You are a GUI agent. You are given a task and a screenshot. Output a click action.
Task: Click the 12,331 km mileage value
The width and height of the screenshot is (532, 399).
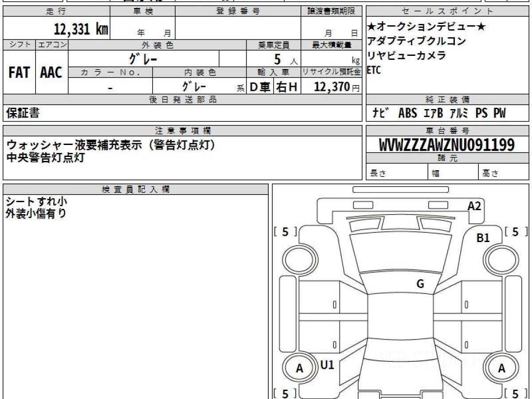pos(81,29)
